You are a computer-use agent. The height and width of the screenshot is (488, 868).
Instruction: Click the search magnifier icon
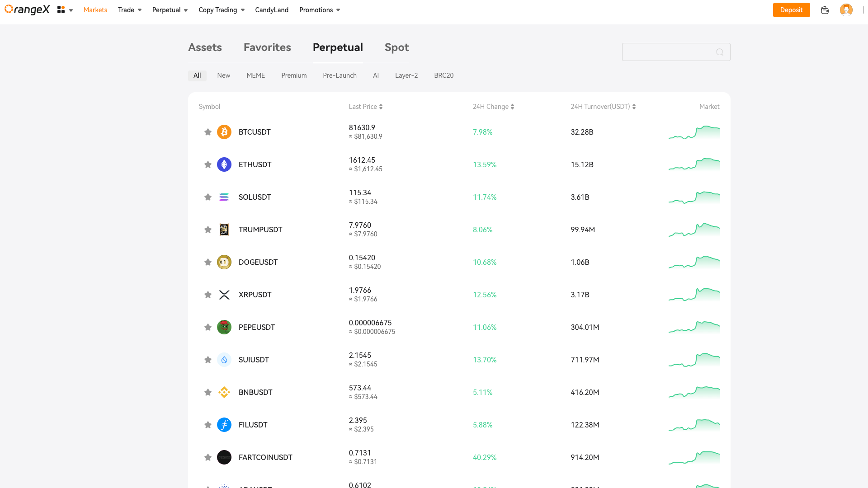(x=720, y=52)
